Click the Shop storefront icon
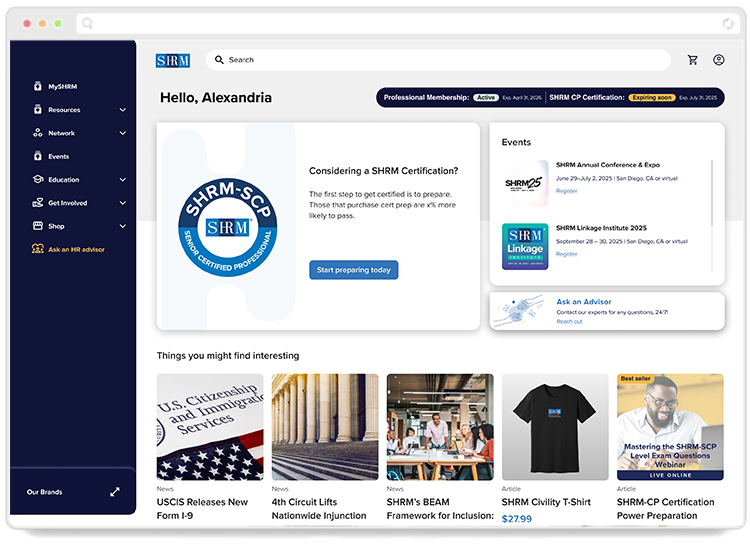 click(38, 226)
